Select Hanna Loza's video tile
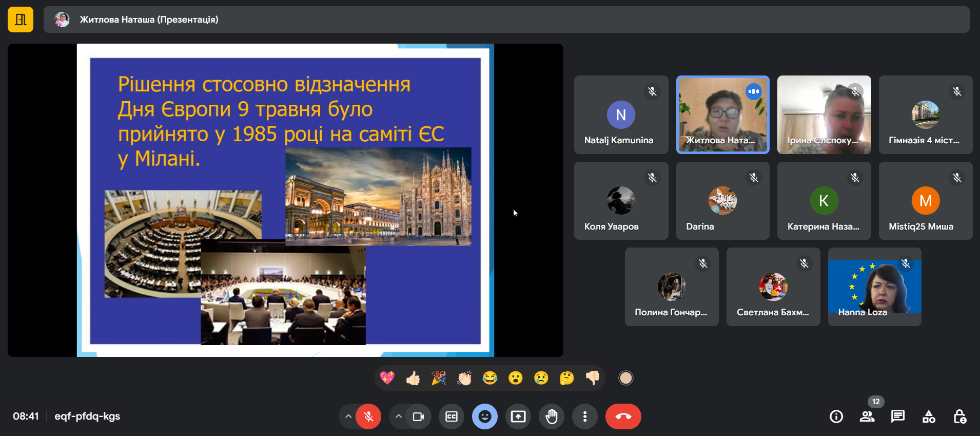 pyautogui.click(x=874, y=287)
